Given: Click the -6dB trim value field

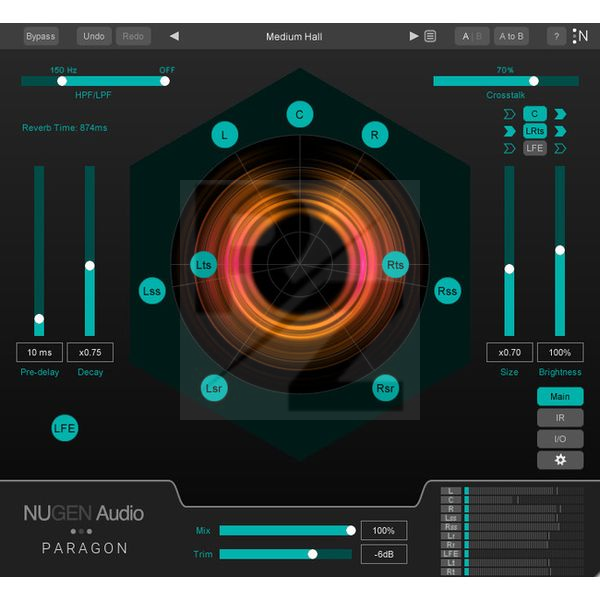Looking at the screenshot, I should coord(384,554).
